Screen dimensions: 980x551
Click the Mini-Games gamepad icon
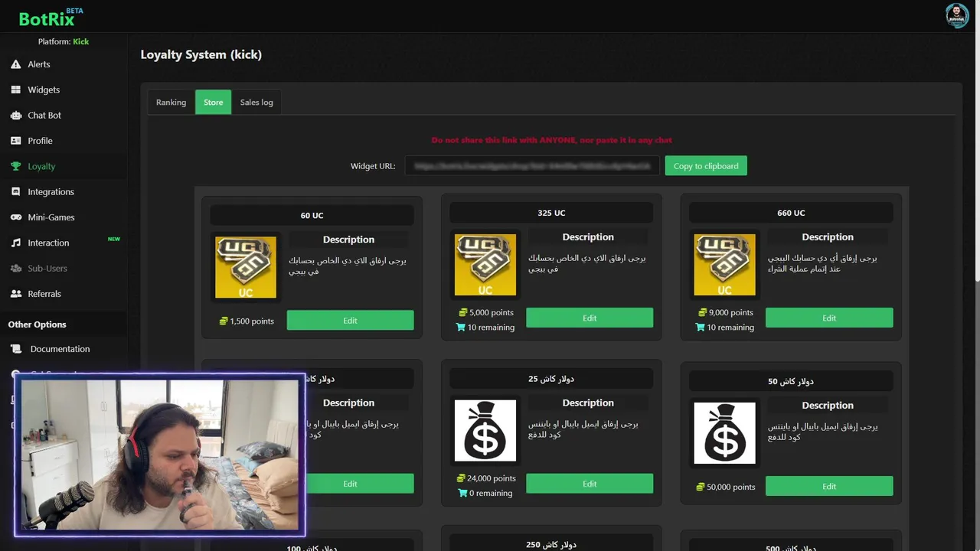pyautogui.click(x=15, y=217)
